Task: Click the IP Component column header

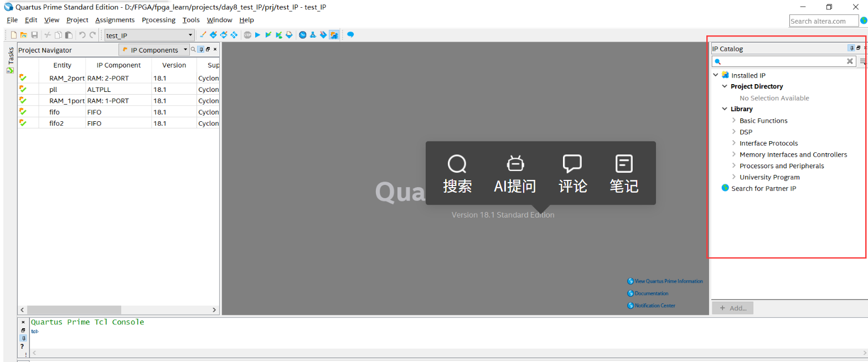Action: (x=118, y=65)
